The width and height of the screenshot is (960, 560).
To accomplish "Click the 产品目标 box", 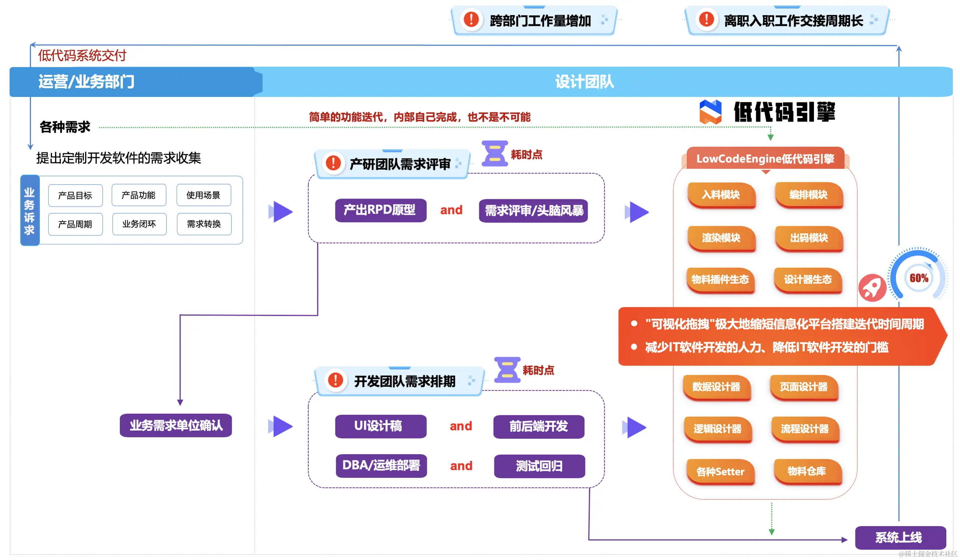I will click(75, 195).
